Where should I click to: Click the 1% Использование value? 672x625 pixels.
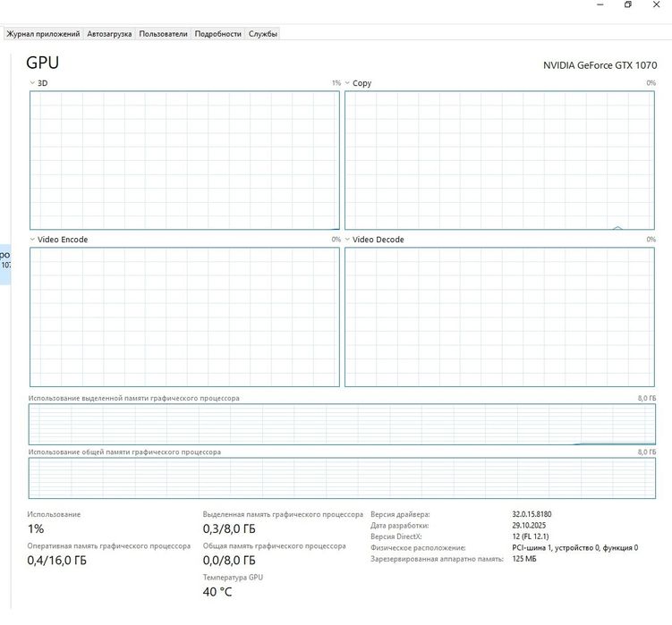coord(36,528)
